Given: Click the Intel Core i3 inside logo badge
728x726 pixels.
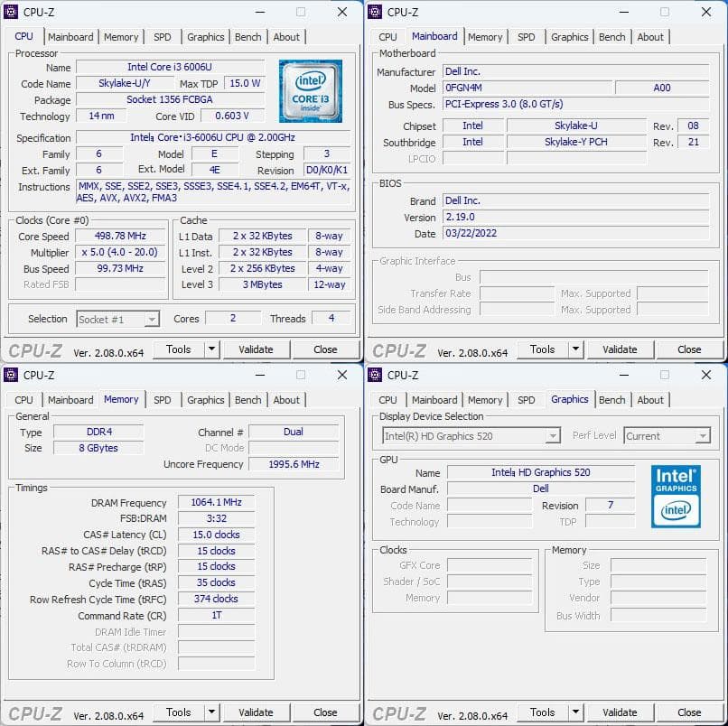Looking at the screenshot, I should 310,91.
